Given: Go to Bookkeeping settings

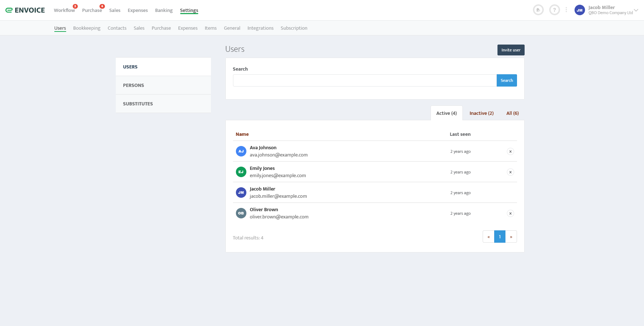Looking at the screenshot, I should click(x=87, y=28).
